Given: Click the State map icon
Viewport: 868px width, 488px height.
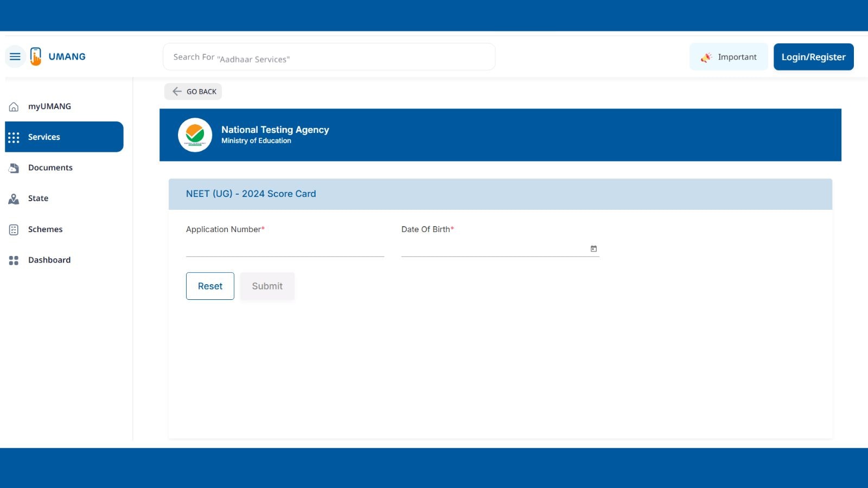Looking at the screenshot, I should [x=14, y=199].
